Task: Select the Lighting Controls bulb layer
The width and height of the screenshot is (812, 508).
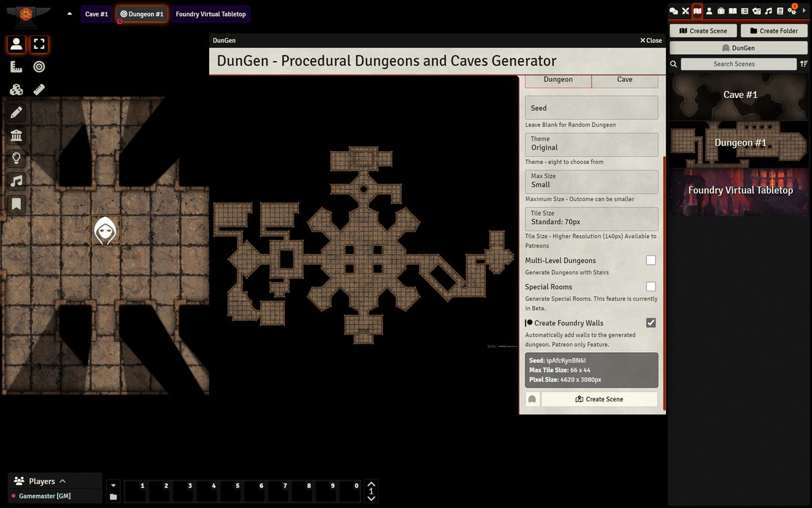Action: tap(17, 158)
